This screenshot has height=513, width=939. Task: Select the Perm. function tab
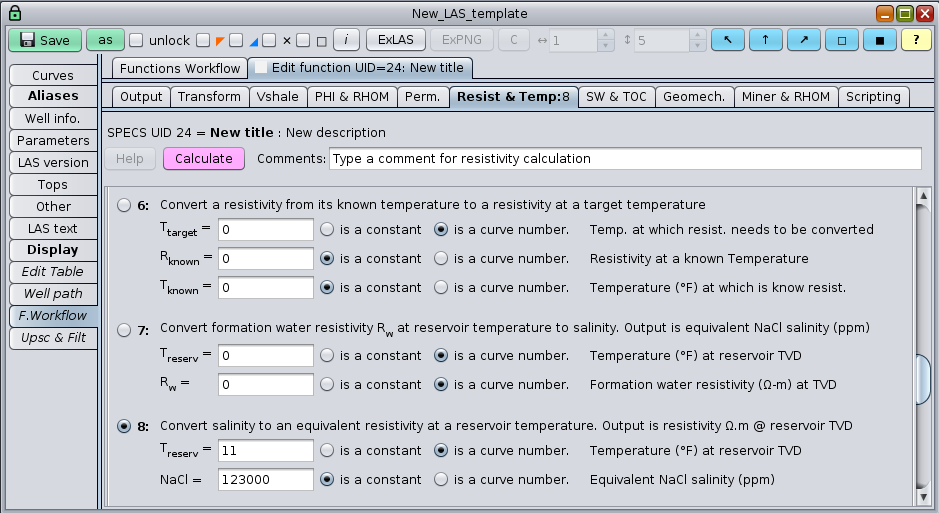pos(423,97)
